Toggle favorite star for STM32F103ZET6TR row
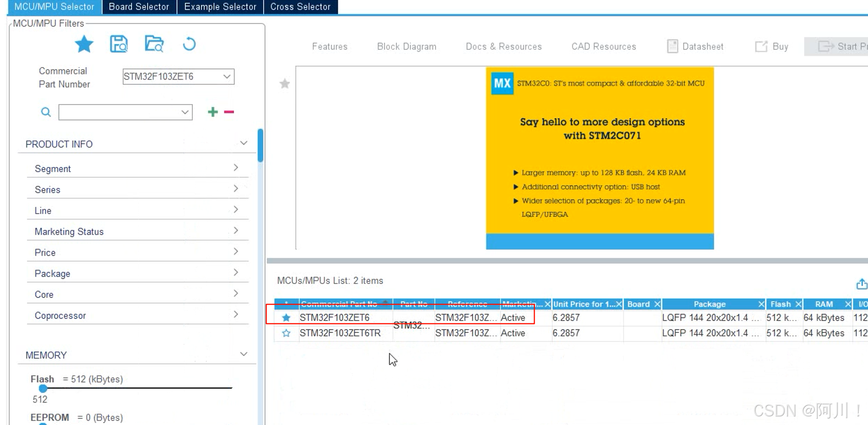This screenshot has height=425, width=868. [286, 333]
